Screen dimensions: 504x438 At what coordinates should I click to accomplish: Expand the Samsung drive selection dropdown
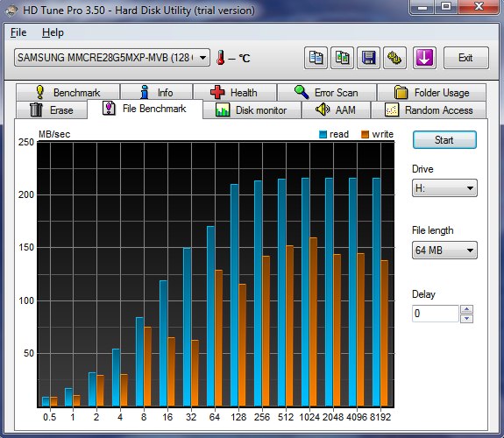tap(112, 58)
